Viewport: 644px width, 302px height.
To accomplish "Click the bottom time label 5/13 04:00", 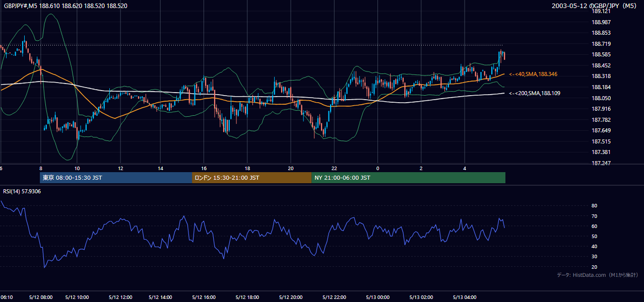I will click(x=465, y=297).
